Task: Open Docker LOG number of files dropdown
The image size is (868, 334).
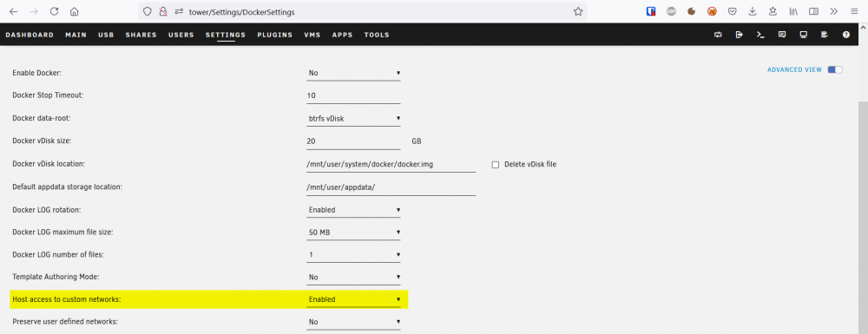Action: tap(353, 255)
